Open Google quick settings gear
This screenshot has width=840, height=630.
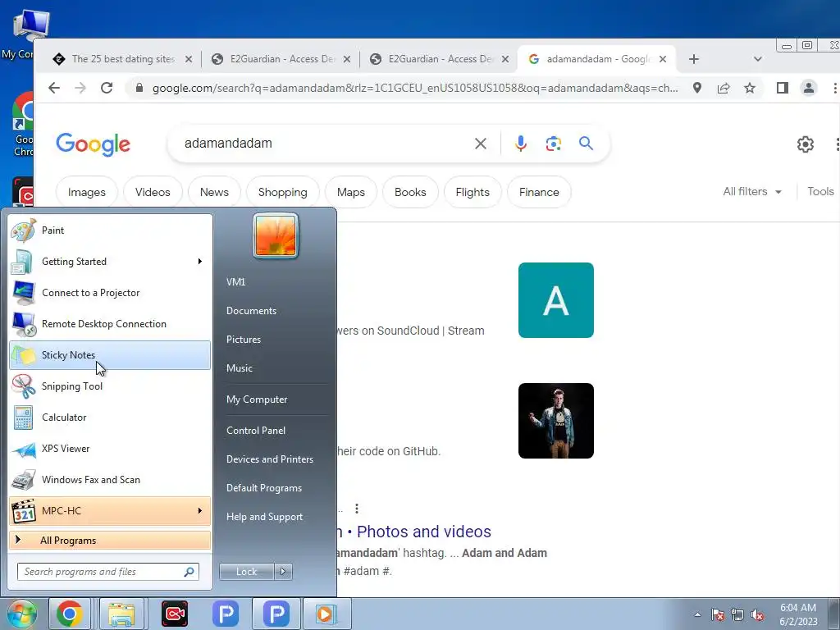[806, 144]
